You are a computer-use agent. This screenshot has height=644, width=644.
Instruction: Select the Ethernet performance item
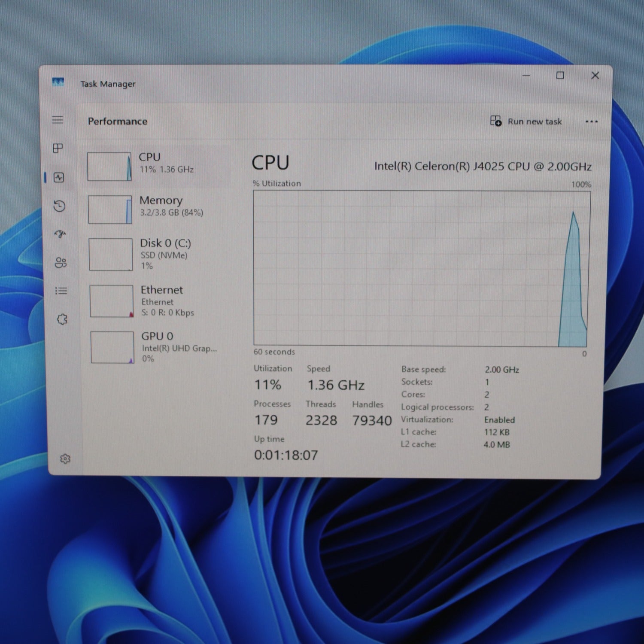(158, 301)
